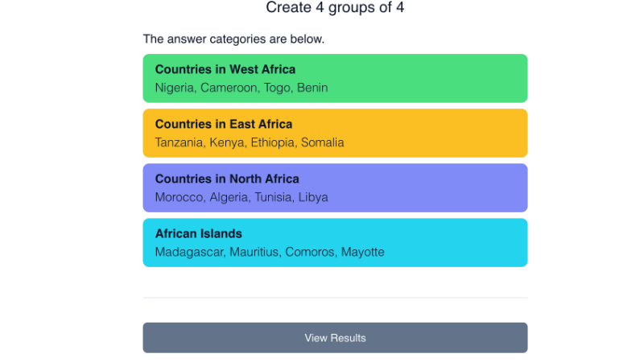This screenshot has height=362, width=644.
Task: Select the "Countries in North Africa" title
Action: tap(226, 179)
